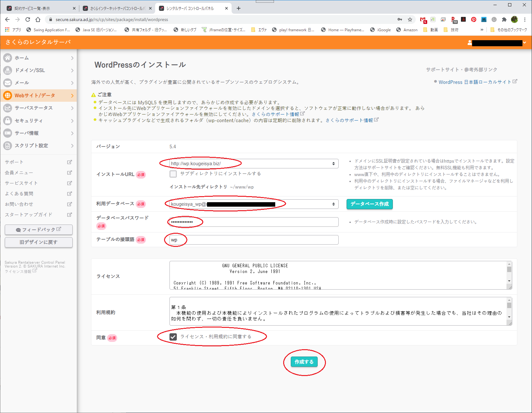
Task: Expand the ドメイン/SSL menu chevron
Action: (x=72, y=70)
